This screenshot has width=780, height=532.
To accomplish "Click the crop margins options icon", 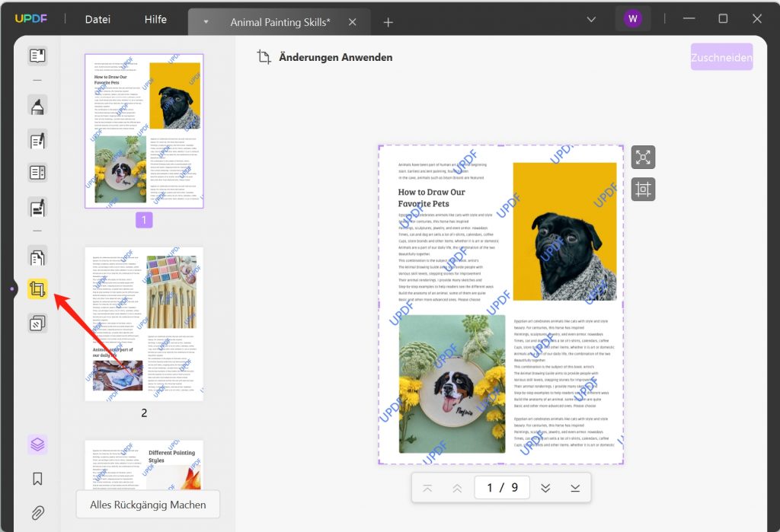I will tap(643, 190).
